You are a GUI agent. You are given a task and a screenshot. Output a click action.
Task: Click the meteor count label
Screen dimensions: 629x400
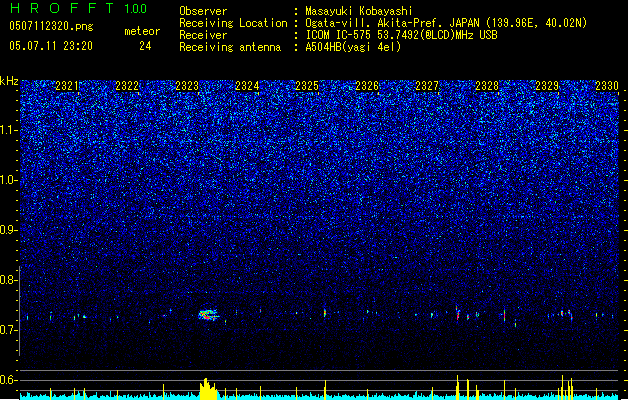(142, 31)
